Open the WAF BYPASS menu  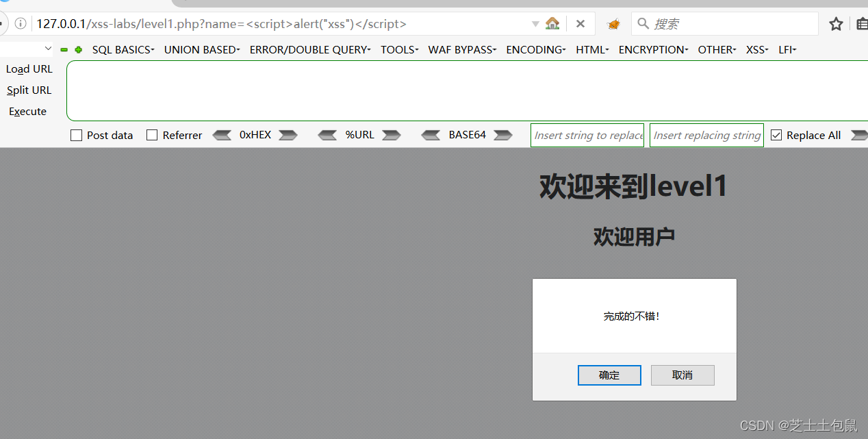pyautogui.click(x=462, y=49)
